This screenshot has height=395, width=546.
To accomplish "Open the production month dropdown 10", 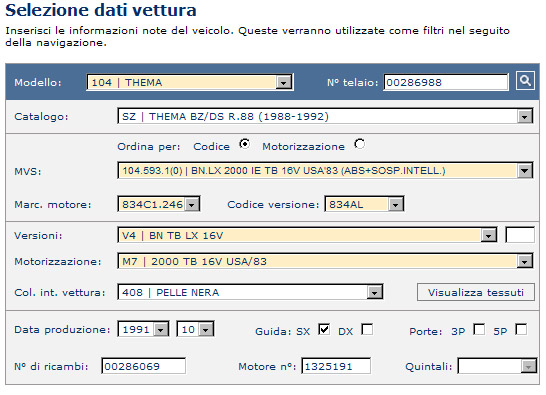I will click(x=195, y=329).
